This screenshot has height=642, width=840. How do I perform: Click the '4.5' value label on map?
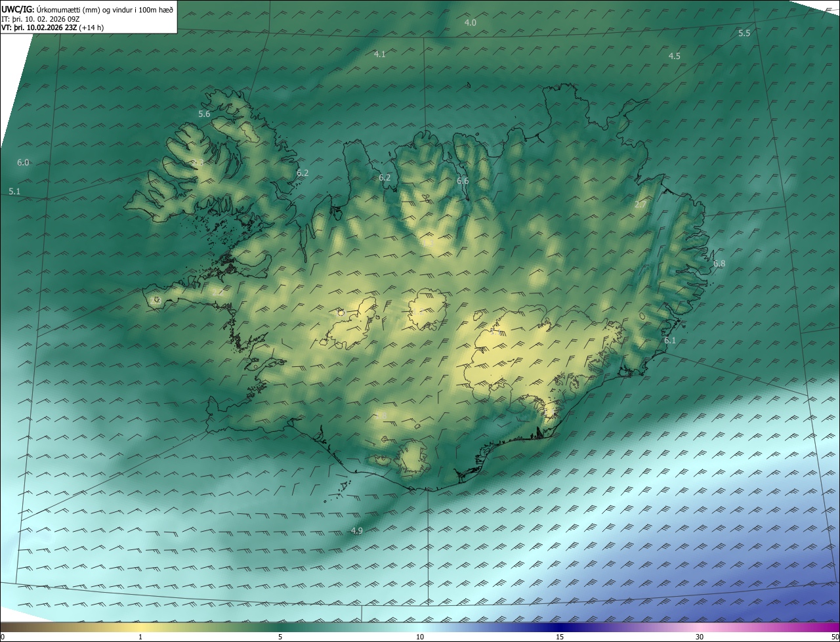[x=674, y=56]
